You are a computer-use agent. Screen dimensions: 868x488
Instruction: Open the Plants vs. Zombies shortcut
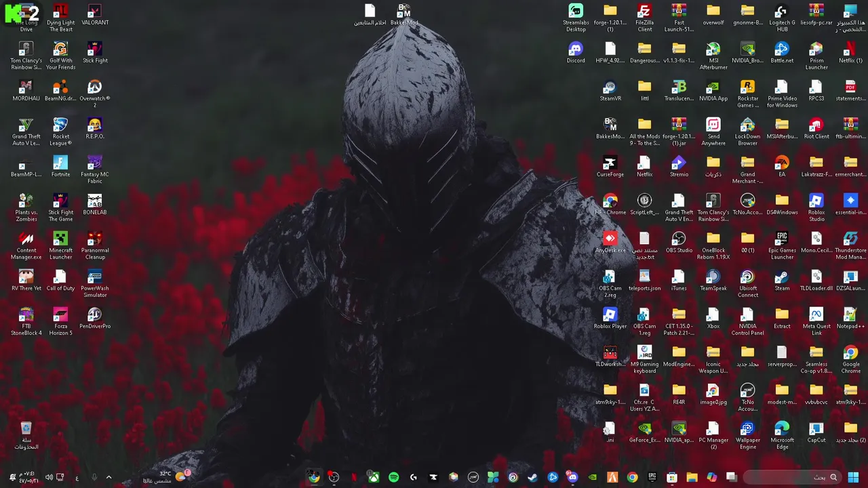tap(26, 208)
